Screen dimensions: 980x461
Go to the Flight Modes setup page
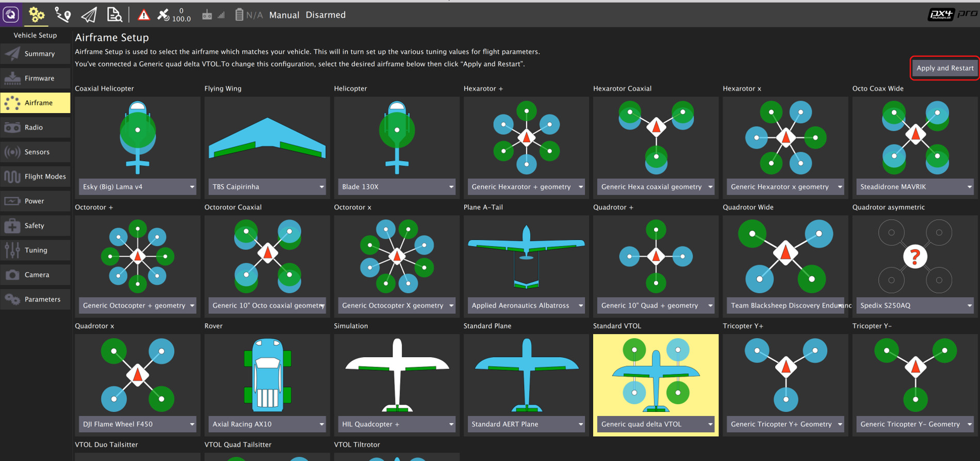[36, 177]
